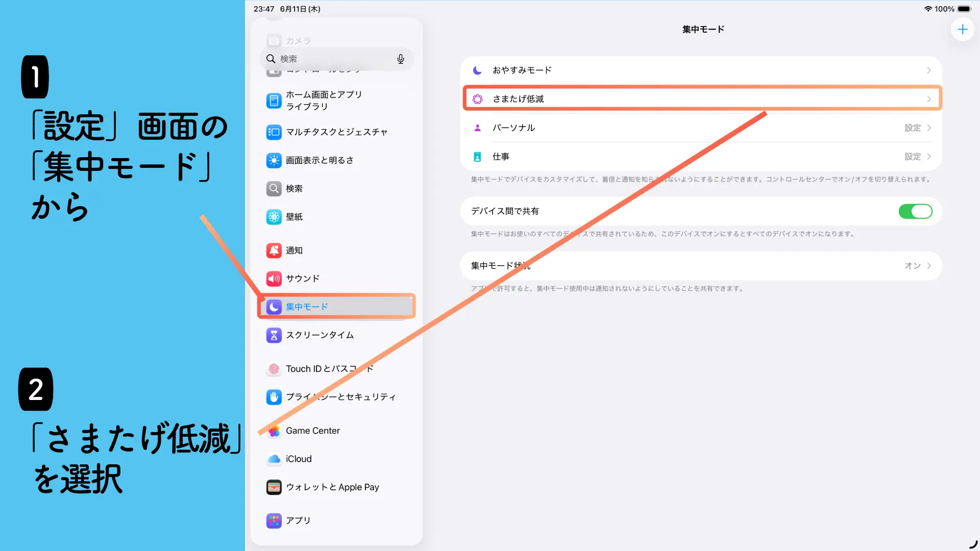Check the Wi-Fi status icon
The width and height of the screenshot is (980, 551).
928,9
